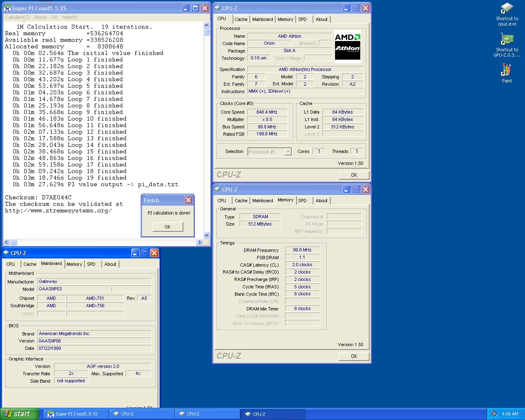Click the CPU-Z Mainboard window title icon
This screenshot has height=420, width=525.
(7, 253)
